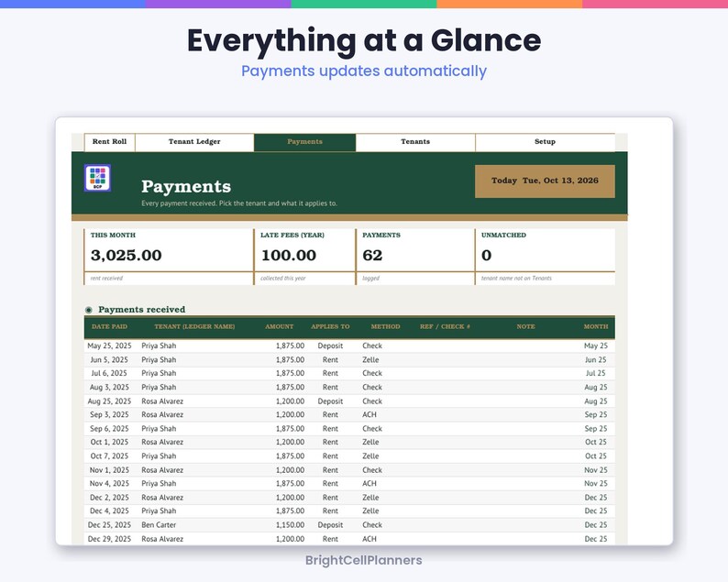Select the Dec 2, 2025 date cell

110,497
